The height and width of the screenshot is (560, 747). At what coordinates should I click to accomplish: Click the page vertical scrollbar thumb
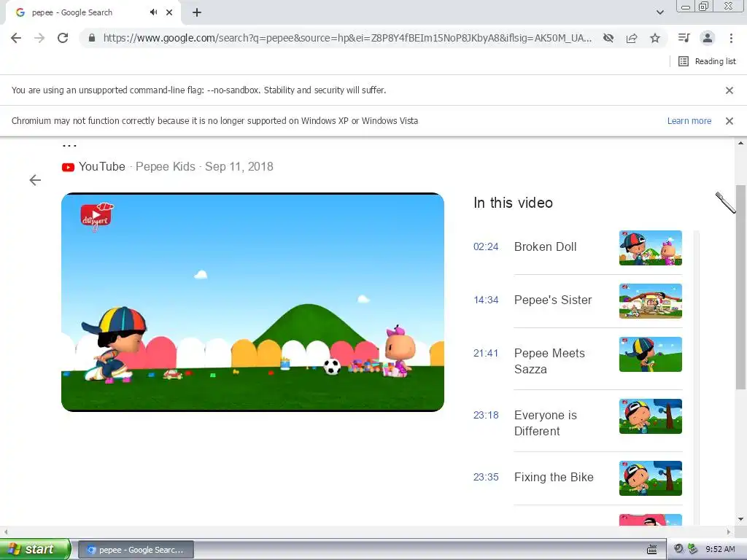point(740,287)
